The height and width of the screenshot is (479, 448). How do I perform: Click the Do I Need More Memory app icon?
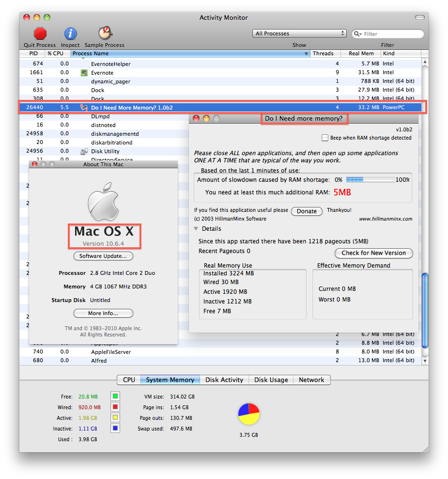coord(84,108)
